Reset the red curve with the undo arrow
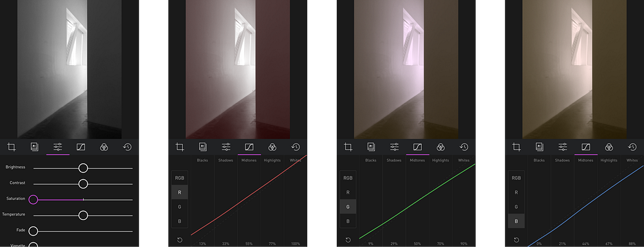 coord(180,240)
